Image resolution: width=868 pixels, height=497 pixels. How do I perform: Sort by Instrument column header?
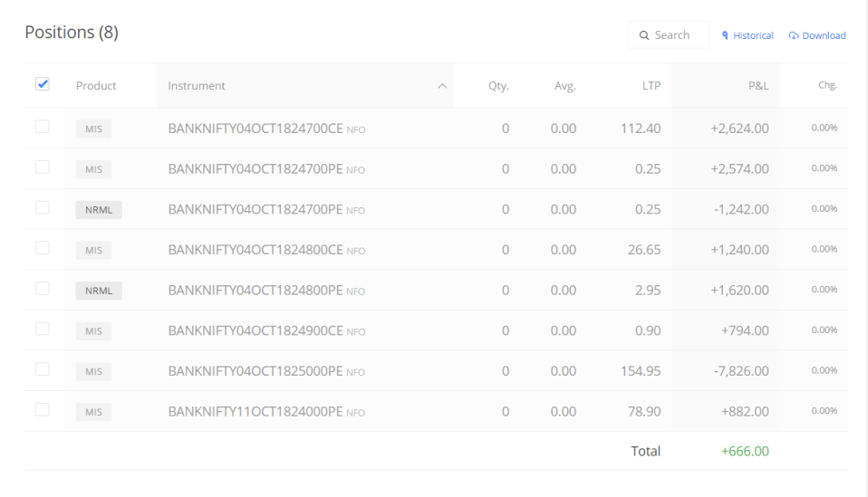pyautogui.click(x=197, y=86)
